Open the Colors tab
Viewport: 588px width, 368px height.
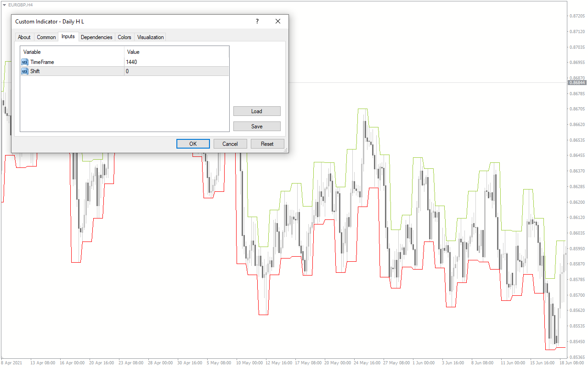pyautogui.click(x=124, y=37)
